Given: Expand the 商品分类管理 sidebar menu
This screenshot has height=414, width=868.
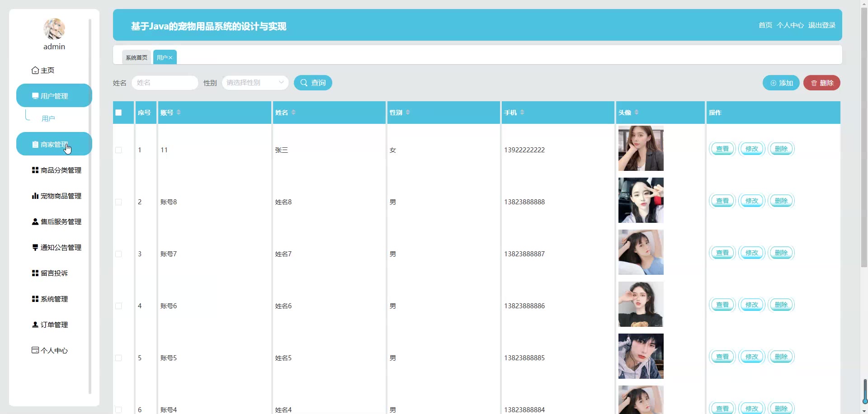Looking at the screenshot, I should (54, 170).
